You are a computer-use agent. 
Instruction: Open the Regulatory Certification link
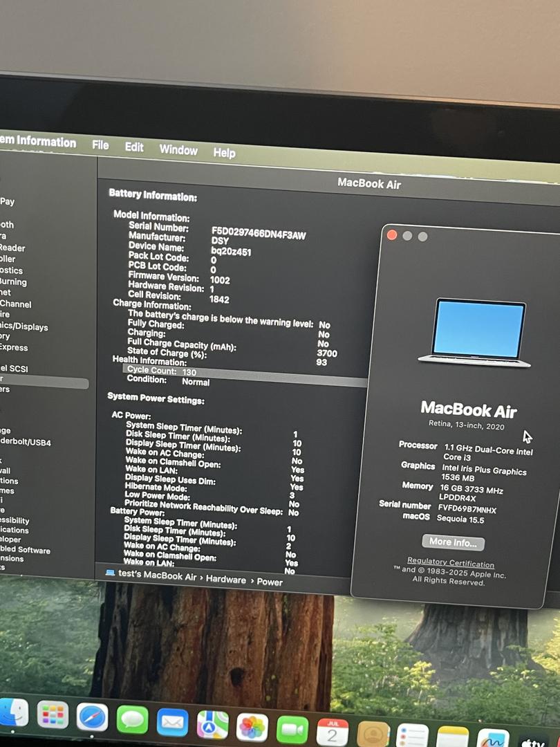click(x=451, y=563)
